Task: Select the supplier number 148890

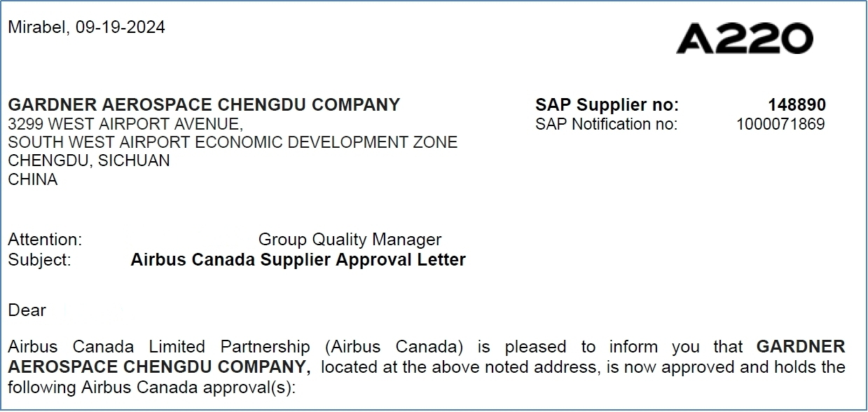Action: pos(797,105)
